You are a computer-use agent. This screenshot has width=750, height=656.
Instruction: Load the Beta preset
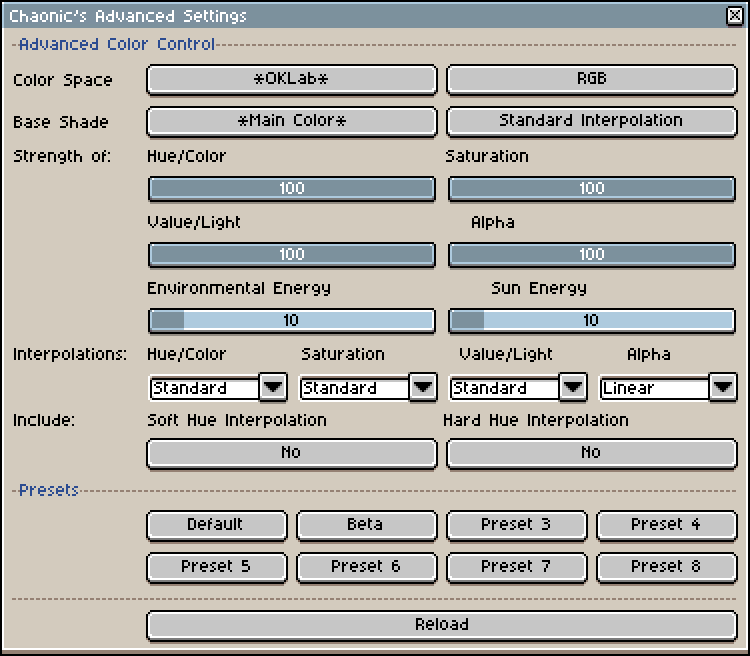tap(367, 525)
